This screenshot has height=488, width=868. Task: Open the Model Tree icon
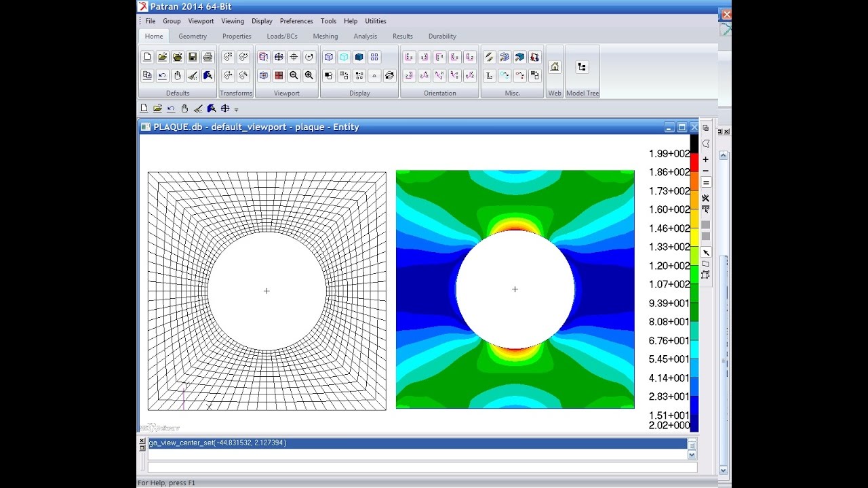[582, 66]
